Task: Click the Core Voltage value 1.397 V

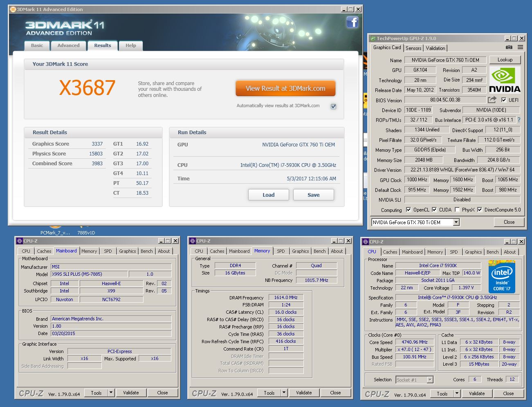Action: click(x=466, y=288)
